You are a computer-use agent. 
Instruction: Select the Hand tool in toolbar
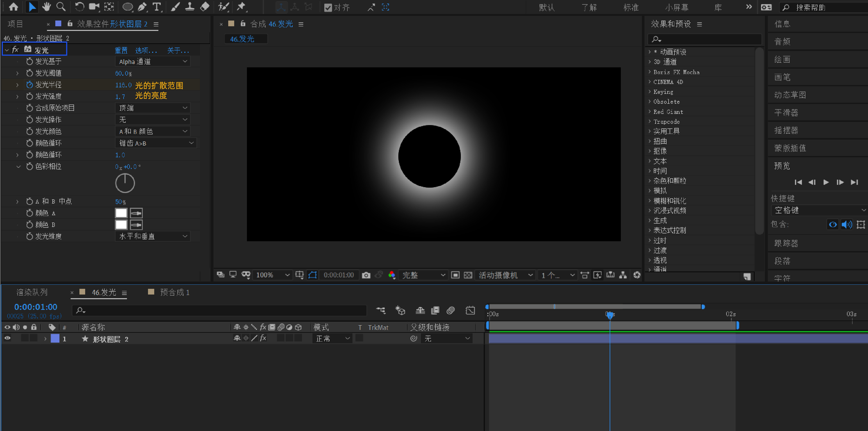click(x=46, y=7)
